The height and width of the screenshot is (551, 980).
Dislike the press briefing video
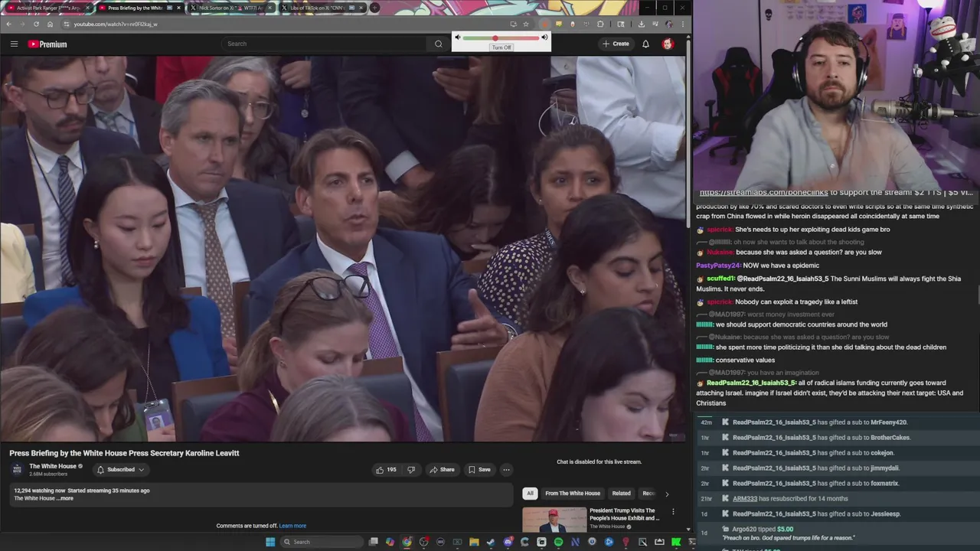coord(410,469)
